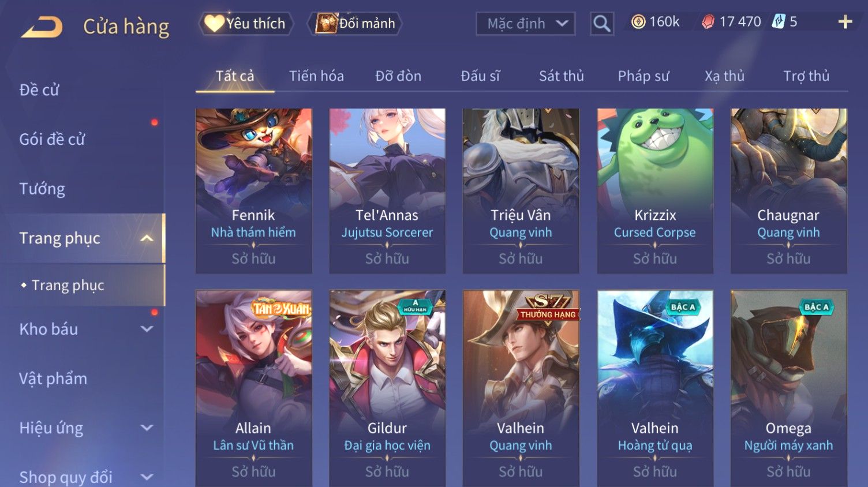Screen dimensions: 868x487
Task: Click the back arrow icon
Action: pos(42,27)
